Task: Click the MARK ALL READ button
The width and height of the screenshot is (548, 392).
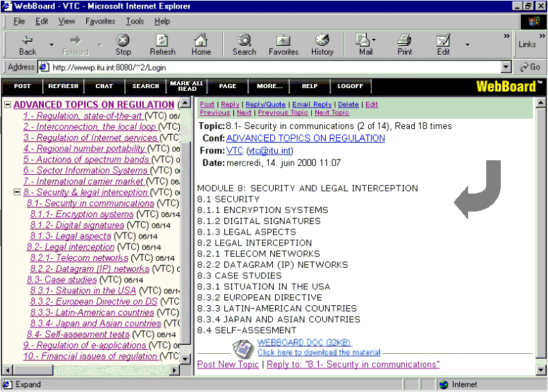Action: (187, 86)
